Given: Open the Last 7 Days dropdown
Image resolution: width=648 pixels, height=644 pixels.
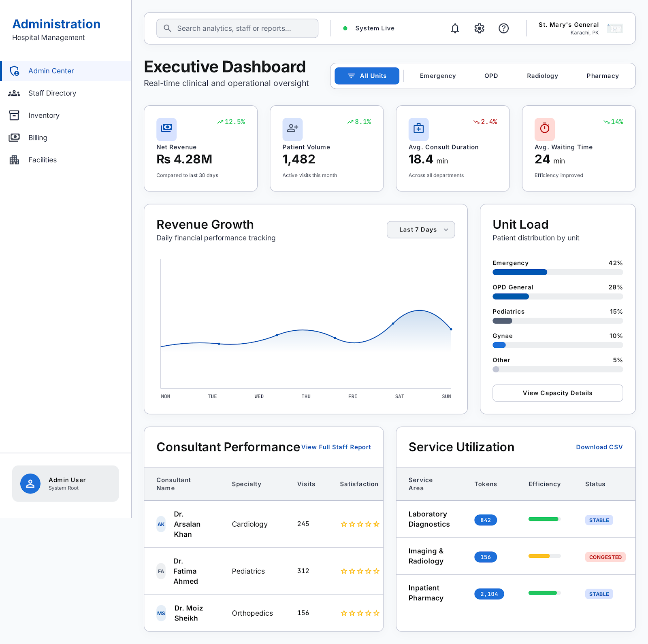Looking at the screenshot, I should pos(421,230).
